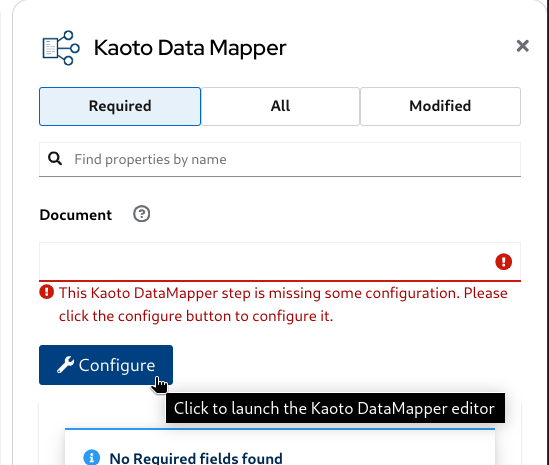Open the Document help question-mark icon
This screenshot has height=465, width=549.
[x=141, y=214]
